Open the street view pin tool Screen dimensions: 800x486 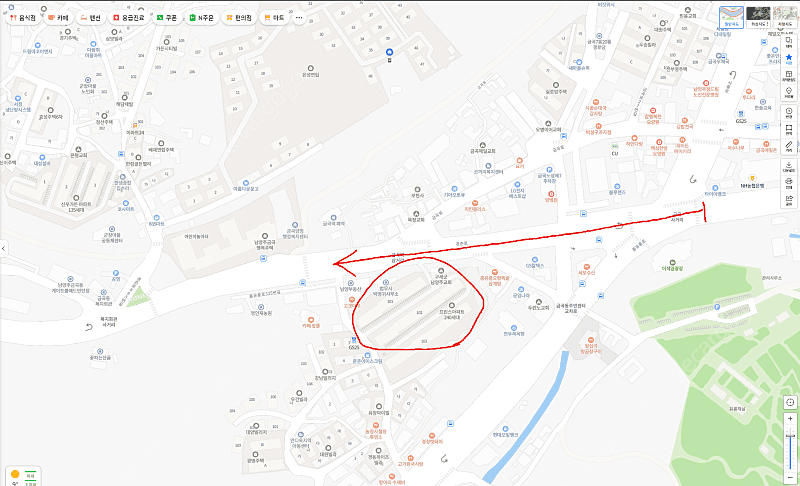point(789,93)
